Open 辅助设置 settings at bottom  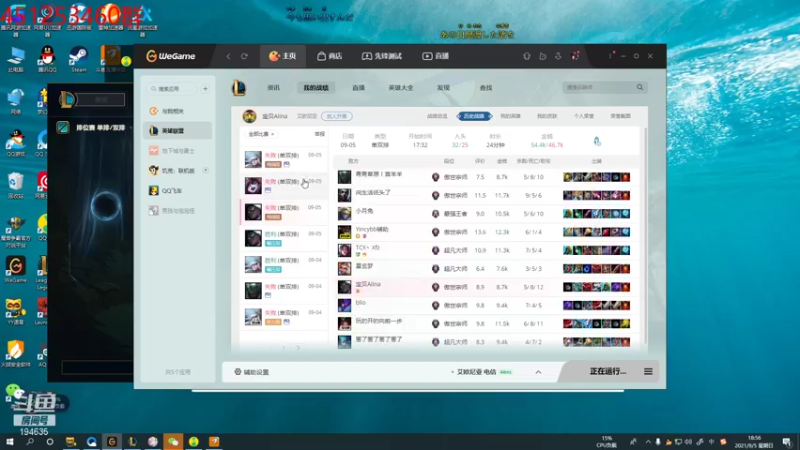click(x=252, y=372)
